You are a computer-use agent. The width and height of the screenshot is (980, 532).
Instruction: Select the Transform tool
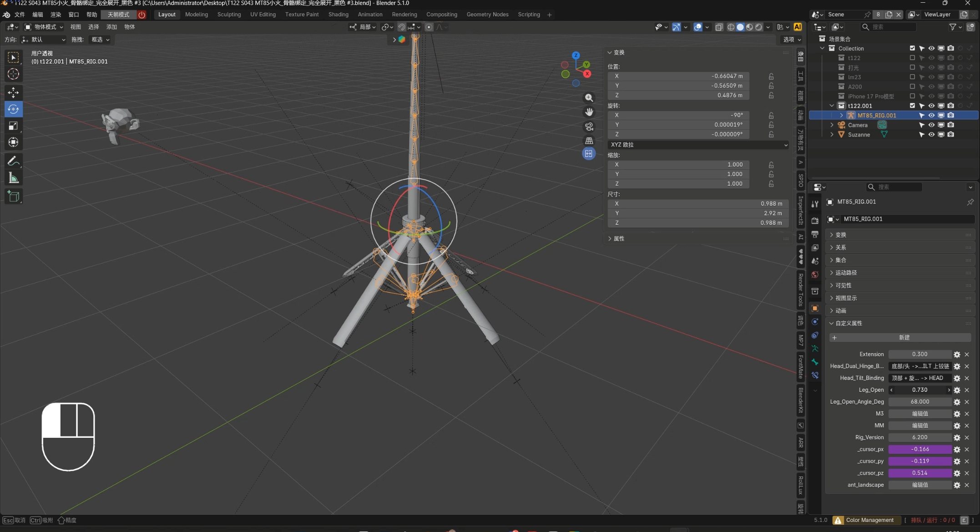tap(13, 142)
